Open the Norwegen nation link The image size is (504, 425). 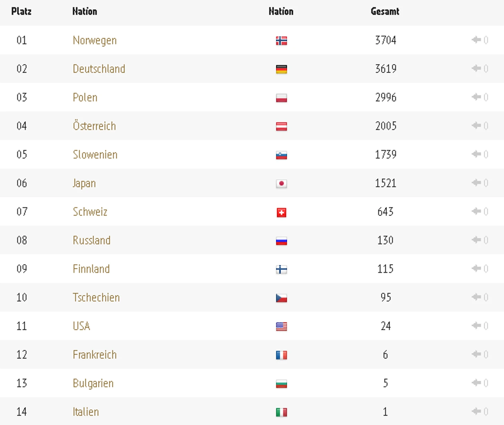95,40
